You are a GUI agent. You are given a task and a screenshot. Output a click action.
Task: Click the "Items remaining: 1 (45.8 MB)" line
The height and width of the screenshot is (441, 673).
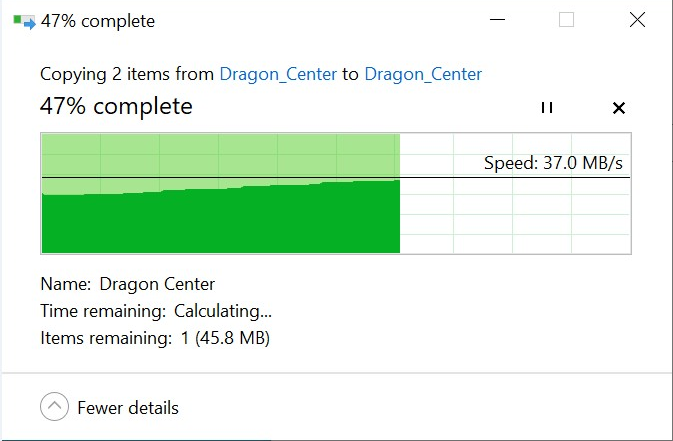(x=155, y=338)
